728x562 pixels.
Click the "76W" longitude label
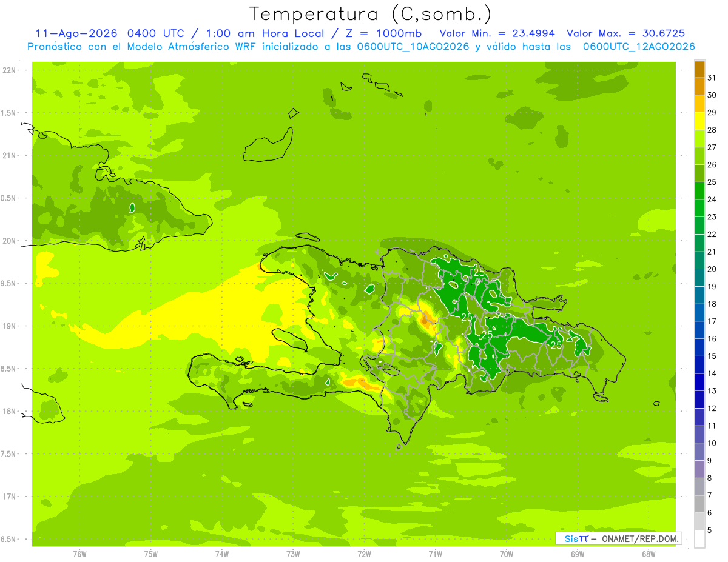point(79,554)
